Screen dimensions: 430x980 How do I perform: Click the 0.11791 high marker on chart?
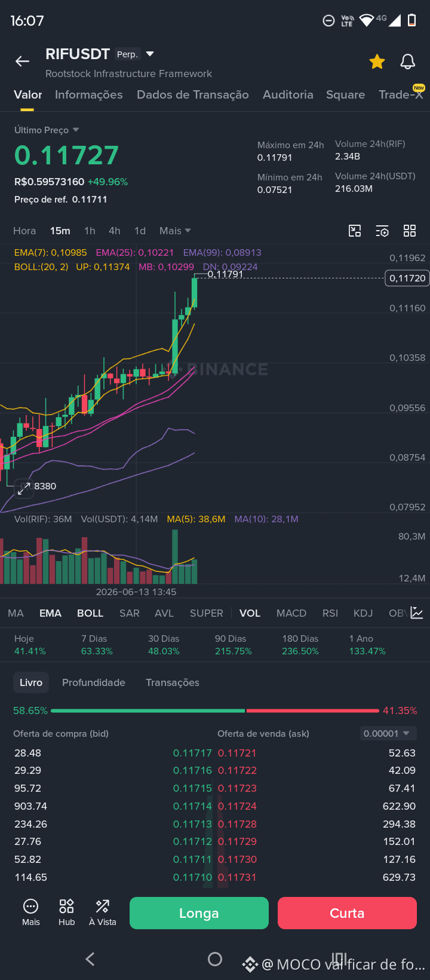coord(225,274)
